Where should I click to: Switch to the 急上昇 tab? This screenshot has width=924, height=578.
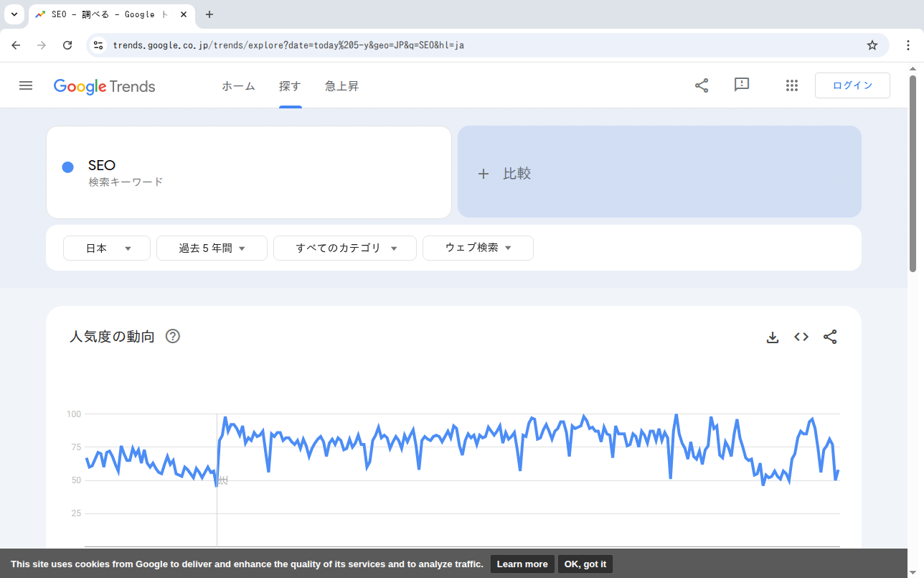pyautogui.click(x=341, y=85)
